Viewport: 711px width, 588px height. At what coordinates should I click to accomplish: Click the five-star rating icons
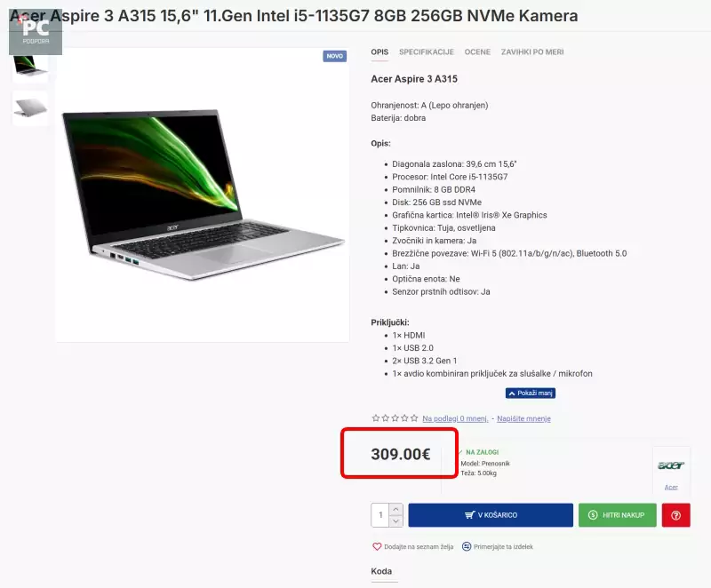395,418
